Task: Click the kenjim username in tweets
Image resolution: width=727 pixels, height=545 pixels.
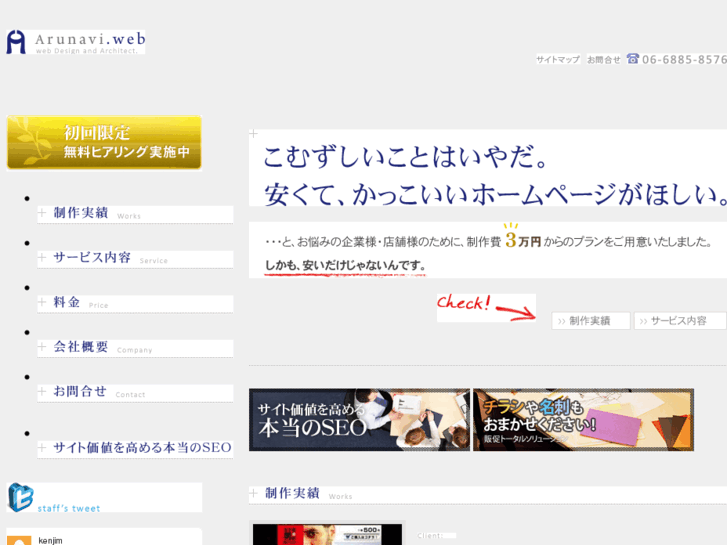Action: pyautogui.click(x=50, y=541)
